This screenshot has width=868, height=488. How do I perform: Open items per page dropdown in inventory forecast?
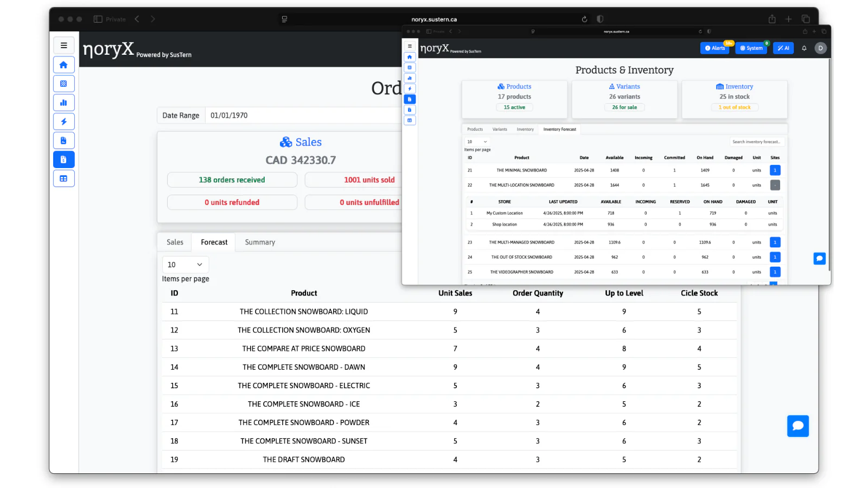[x=477, y=142]
